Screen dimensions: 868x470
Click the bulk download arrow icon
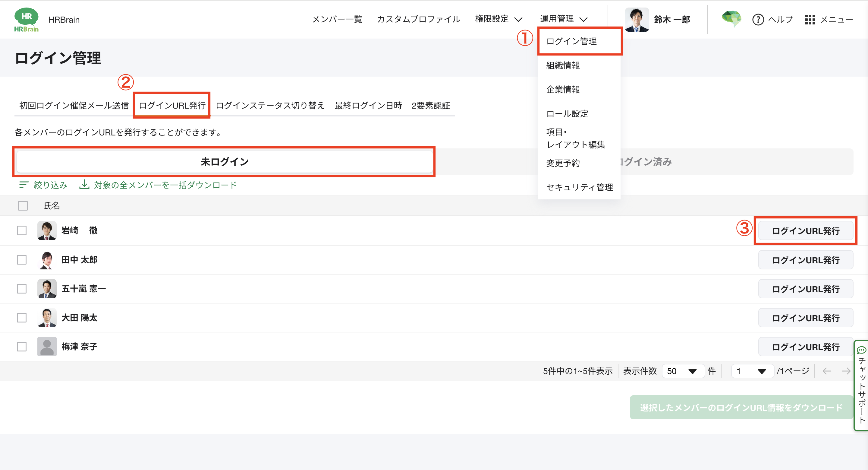click(84, 184)
